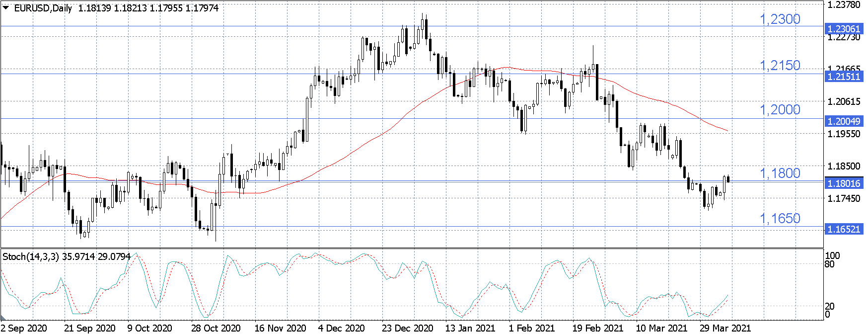Select the 1,1800 level label
The image size is (868, 336).
click(780, 173)
